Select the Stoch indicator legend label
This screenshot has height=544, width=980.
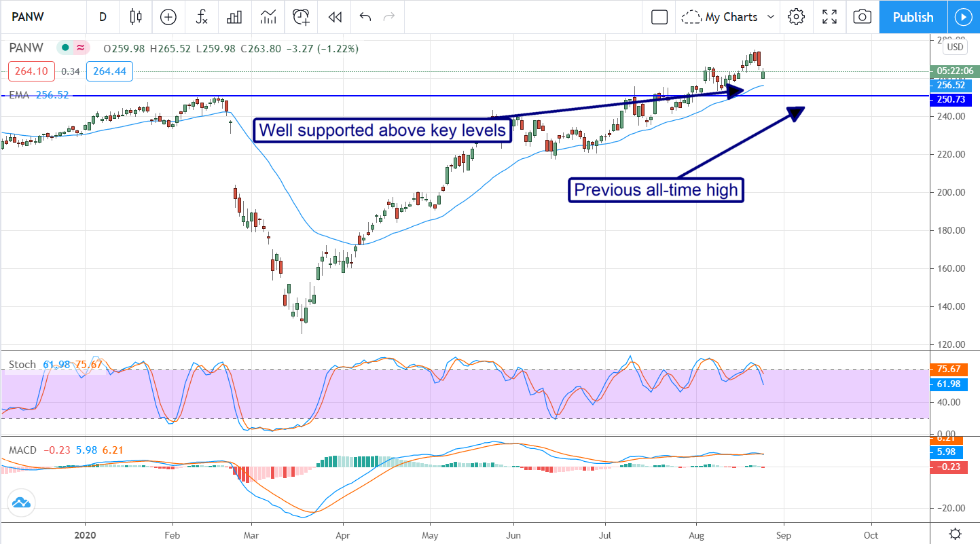click(x=22, y=365)
